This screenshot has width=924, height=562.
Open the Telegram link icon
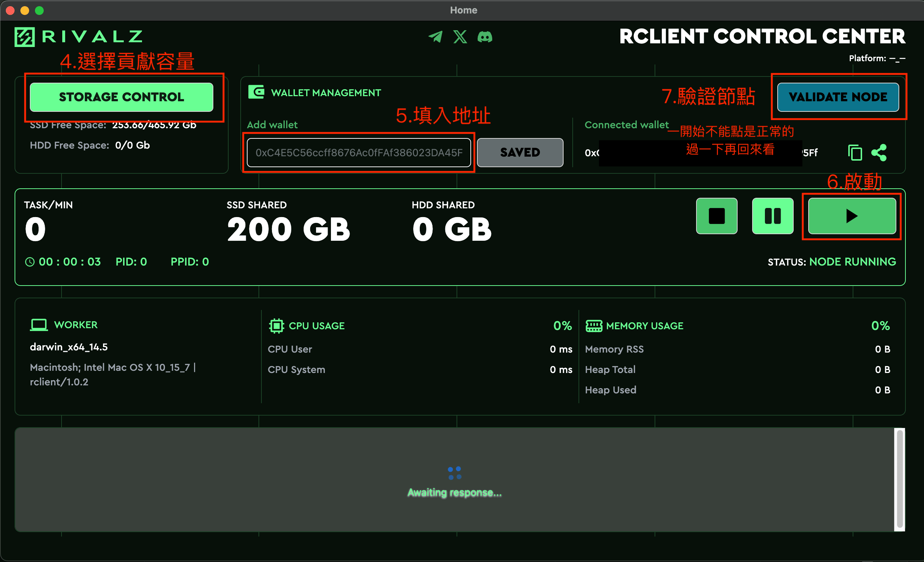(x=435, y=37)
